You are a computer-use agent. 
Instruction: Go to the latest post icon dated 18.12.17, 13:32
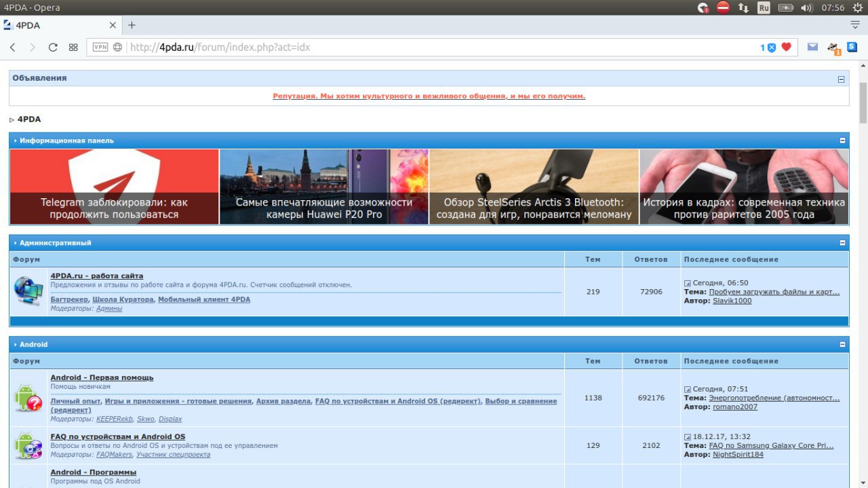click(687, 437)
